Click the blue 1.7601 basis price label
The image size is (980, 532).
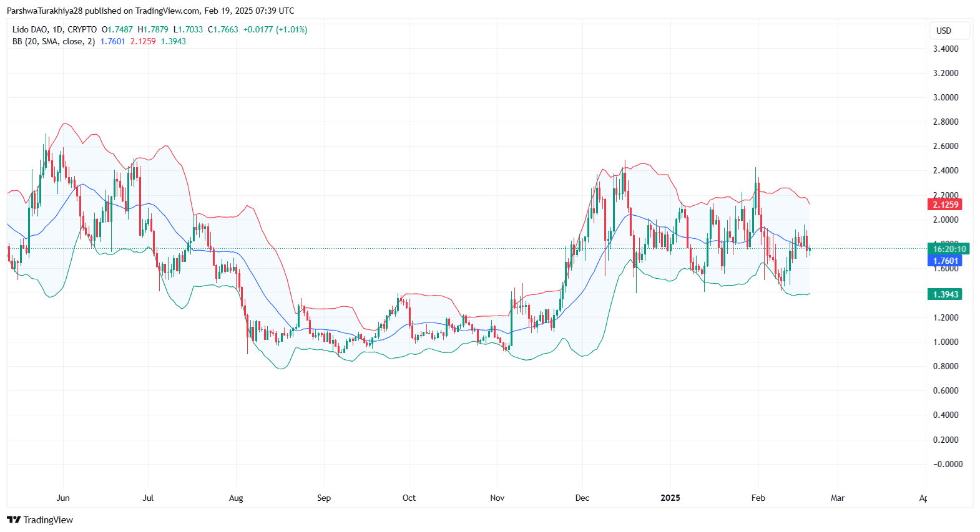click(x=945, y=261)
